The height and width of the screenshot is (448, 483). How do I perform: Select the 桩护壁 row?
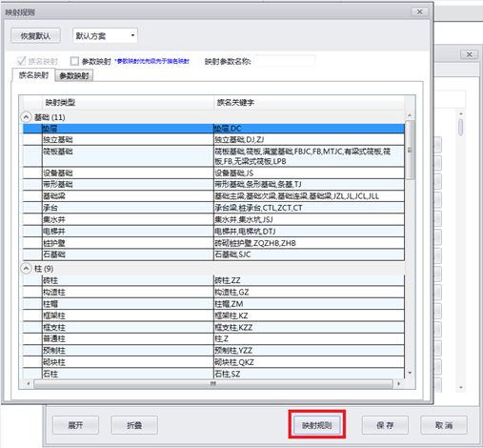[x=213, y=243]
